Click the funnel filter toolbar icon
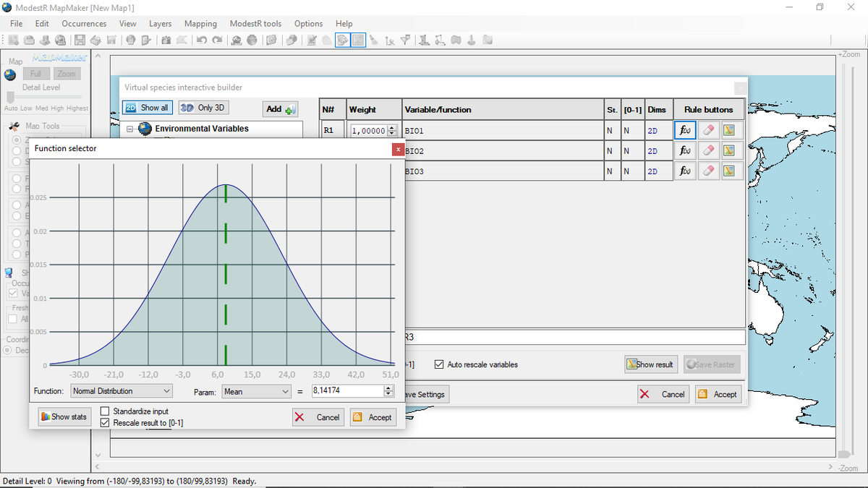The width and height of the screenshot is (868, 488). (x=405, y=40)
